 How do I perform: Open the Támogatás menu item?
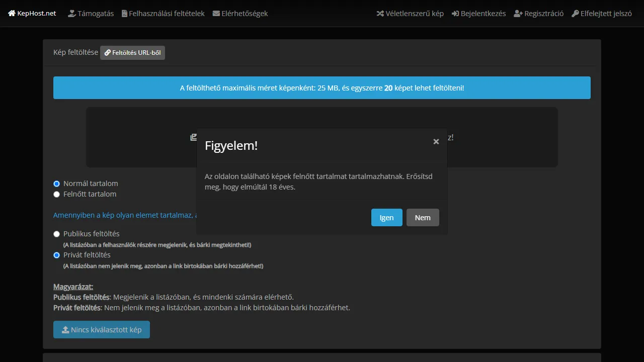click(x=95, y=14)
